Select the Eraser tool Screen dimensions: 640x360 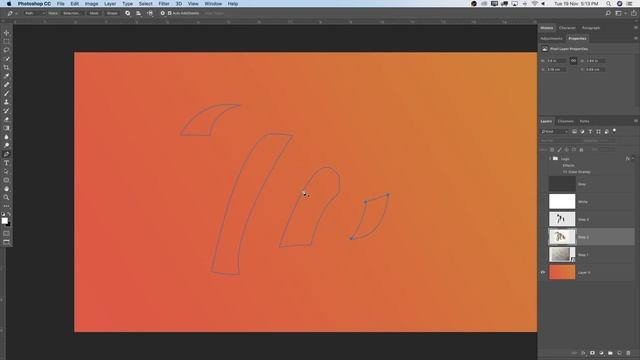coord(6,120)
